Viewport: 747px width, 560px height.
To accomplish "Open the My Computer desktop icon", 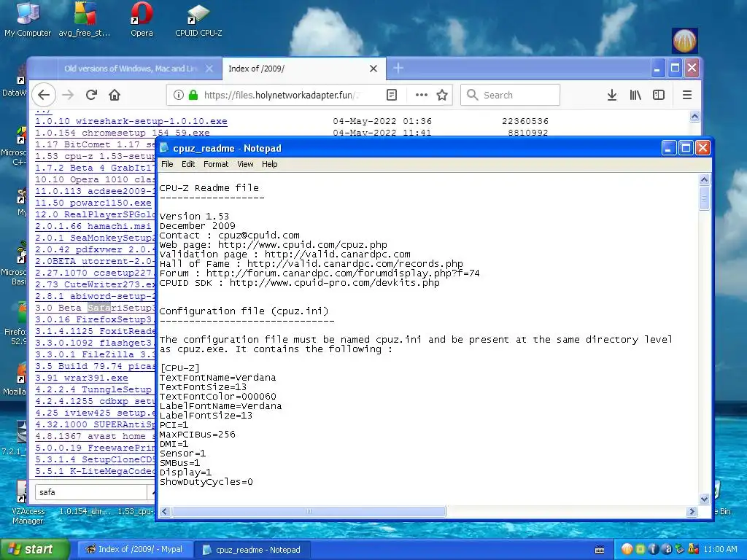I will pyautogui.click(x=28, y=20).
